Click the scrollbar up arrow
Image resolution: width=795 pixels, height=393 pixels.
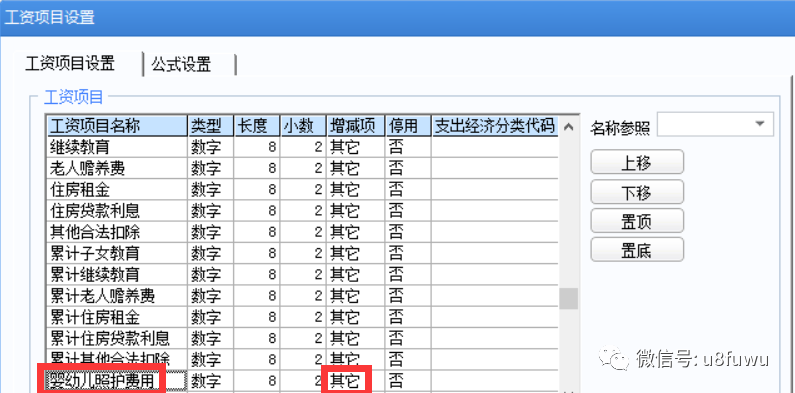(x=568, y=127)
